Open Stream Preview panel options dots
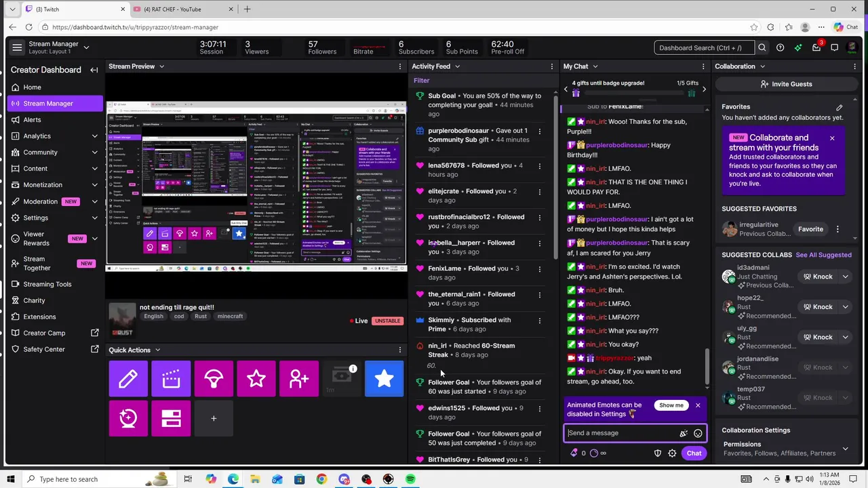This screenshot has width=868, height=488. click(x=400, y=66)
